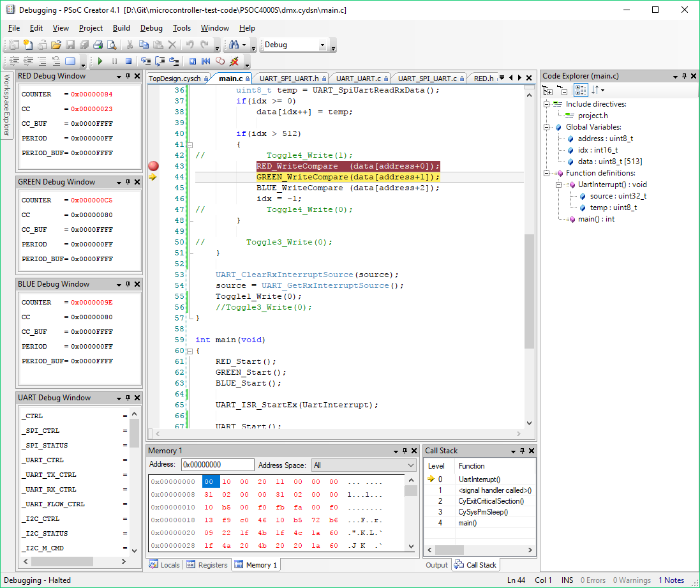Toggle the breakpoint on line 43
Image resolution: width=700 pixels, height=588 pixels.
tap(153, 166)
